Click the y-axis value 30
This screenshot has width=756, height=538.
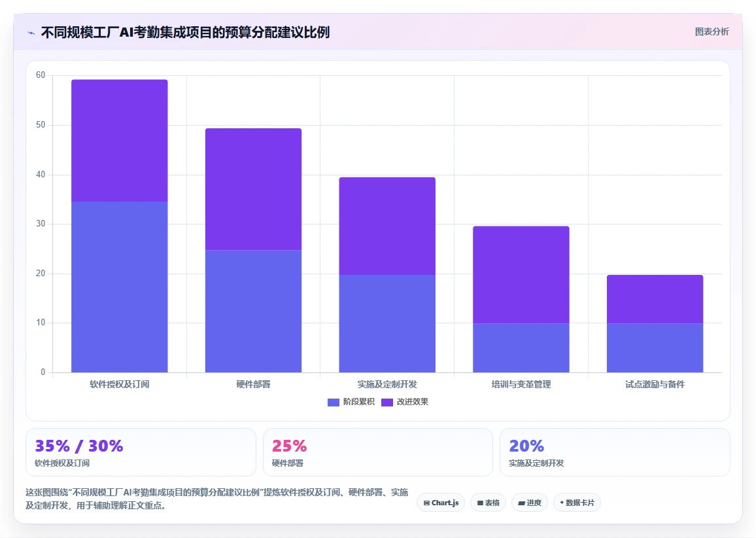pos(41,224)
